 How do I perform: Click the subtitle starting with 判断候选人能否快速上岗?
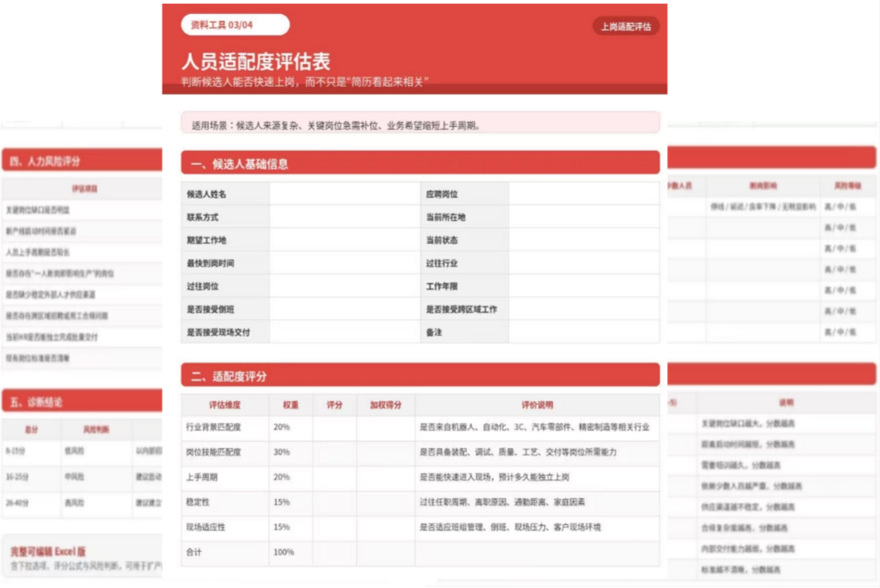coord(304,82)
